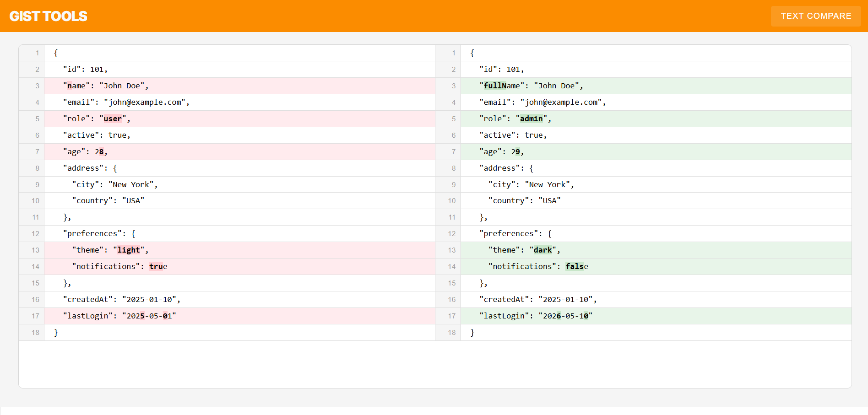Image resolution: width=868 pixels, height=415 pixels.
Task: Click age value 29 in right pane
Action: [515, 151]
